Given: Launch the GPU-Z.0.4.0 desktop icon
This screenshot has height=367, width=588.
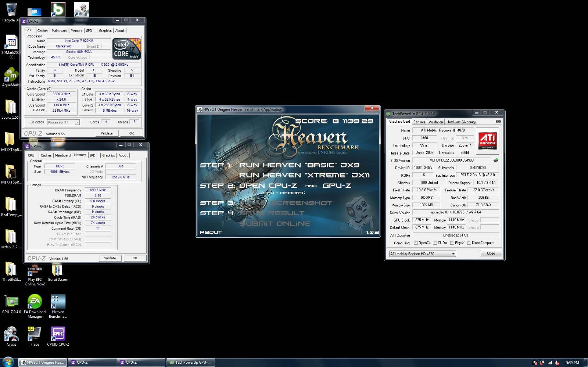Looking at the screenshot, I should pyautogui.click(x=11, y=304).
